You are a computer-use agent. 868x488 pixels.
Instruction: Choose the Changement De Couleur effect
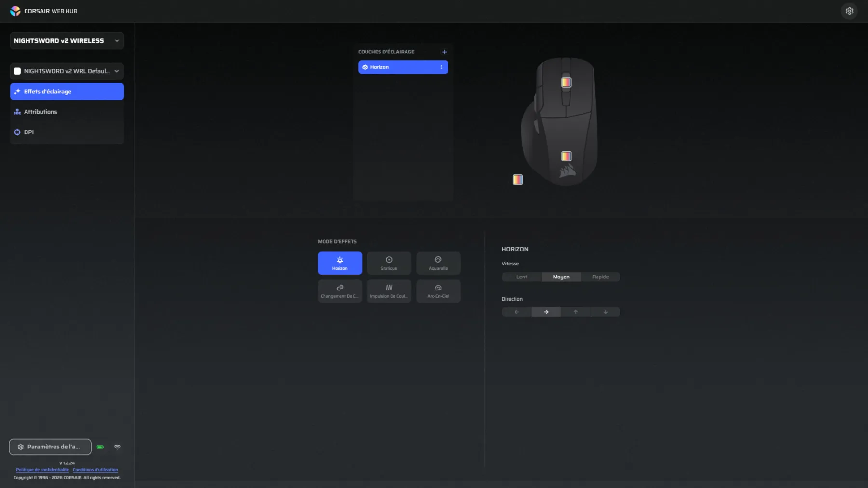(x=340, y=291)
